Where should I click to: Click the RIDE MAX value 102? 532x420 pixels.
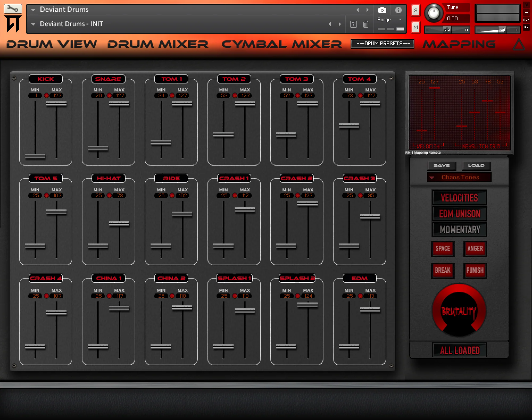coord(182,196)
